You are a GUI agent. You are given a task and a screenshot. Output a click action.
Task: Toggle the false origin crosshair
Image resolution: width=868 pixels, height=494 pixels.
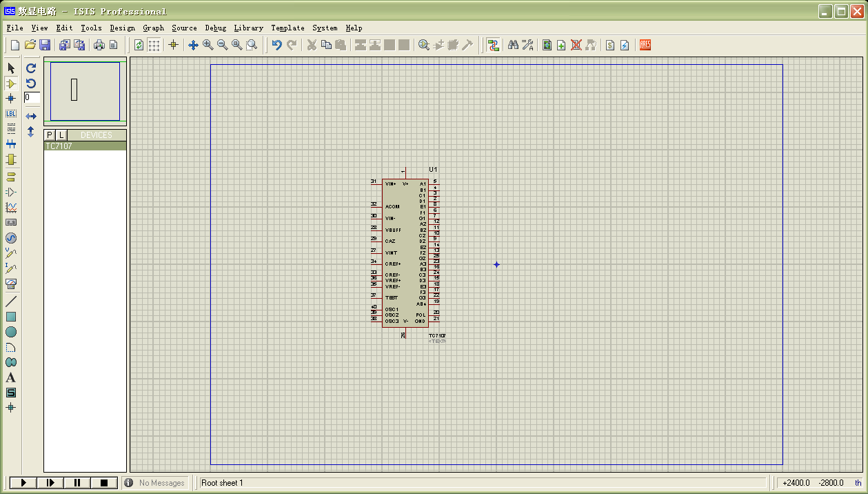pos(173,45)
